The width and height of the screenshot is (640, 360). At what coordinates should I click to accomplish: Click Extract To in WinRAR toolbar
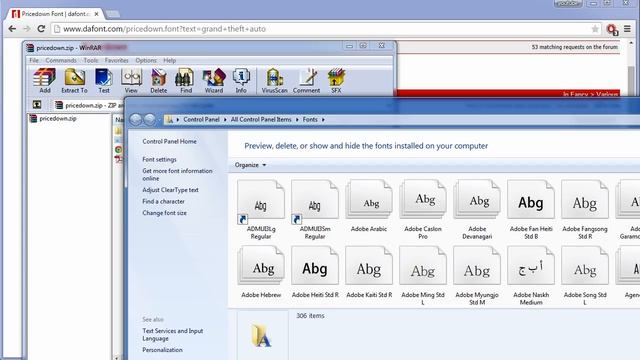click(74, 81)
